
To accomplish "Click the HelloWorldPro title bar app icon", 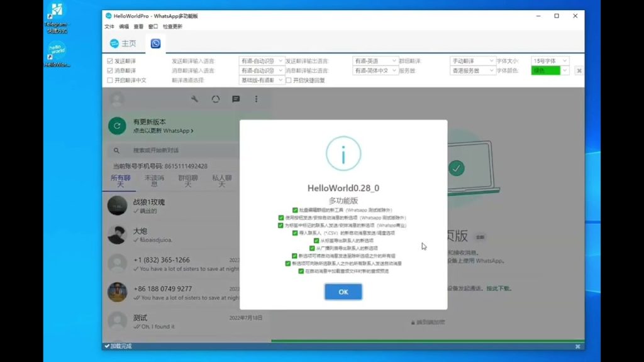I will pyautogui.click(x=108, y=16).
